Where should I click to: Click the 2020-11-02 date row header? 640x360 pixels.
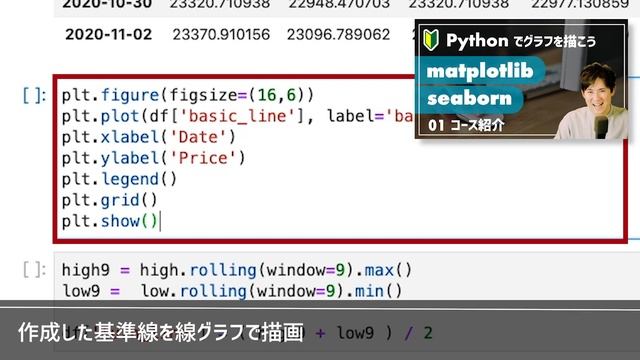[109, 34]
